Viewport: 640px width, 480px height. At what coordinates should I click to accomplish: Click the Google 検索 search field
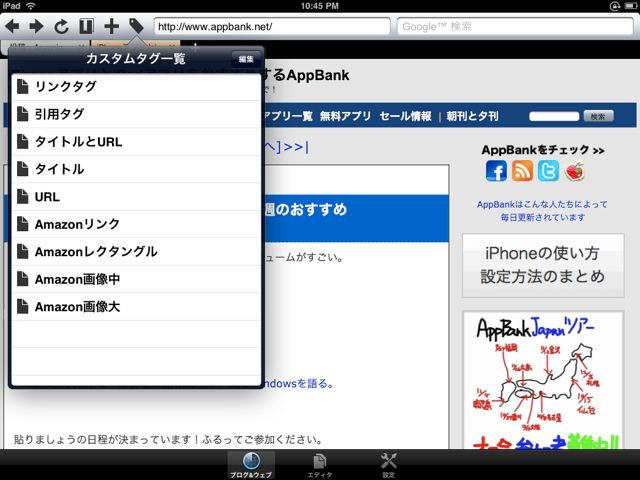tap(515, 27)
